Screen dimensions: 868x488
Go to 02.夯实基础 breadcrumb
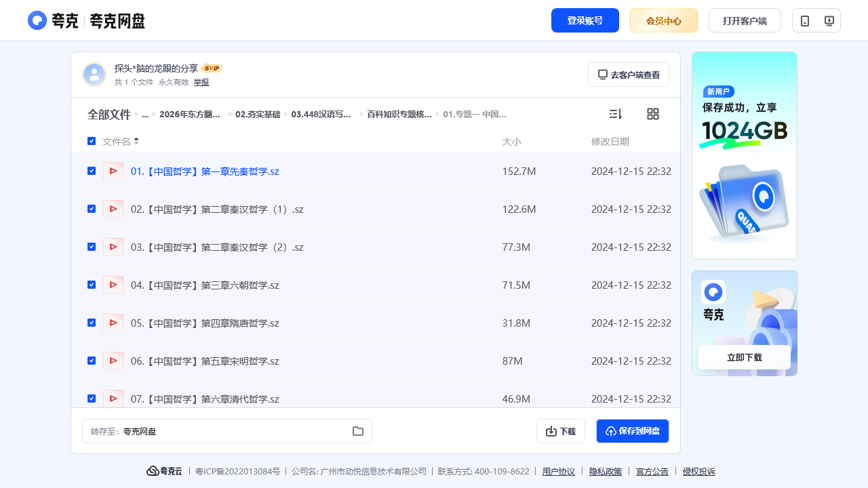(258, 115)
